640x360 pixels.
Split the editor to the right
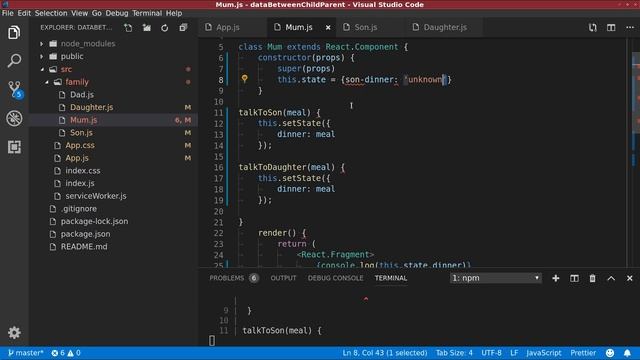pyautogui.click(x=611, y=27)
